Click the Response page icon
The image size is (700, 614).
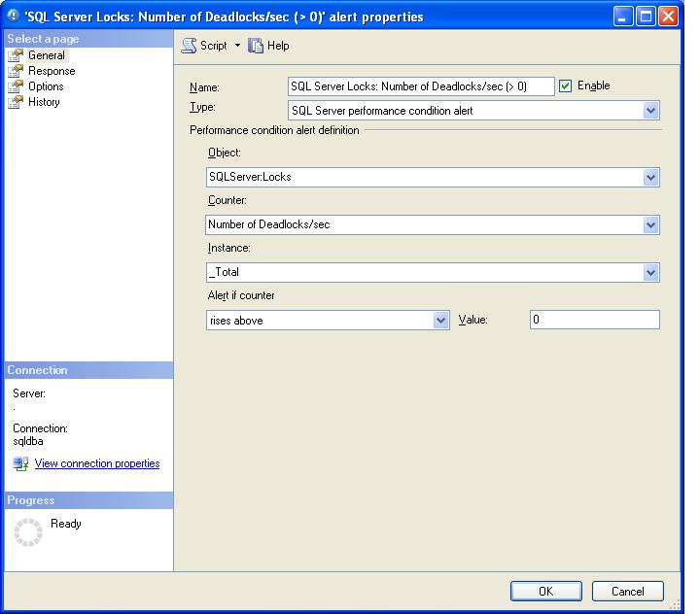tap(16, 71)
